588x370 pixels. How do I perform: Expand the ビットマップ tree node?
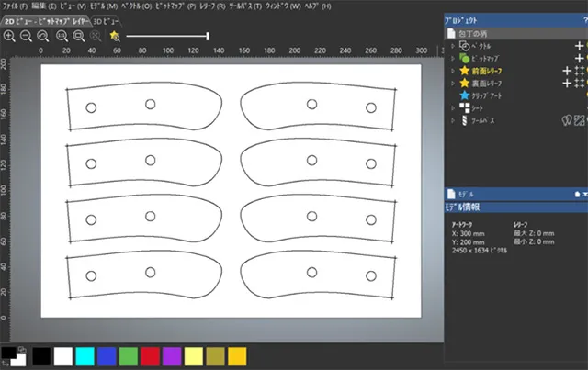[452, 57]
